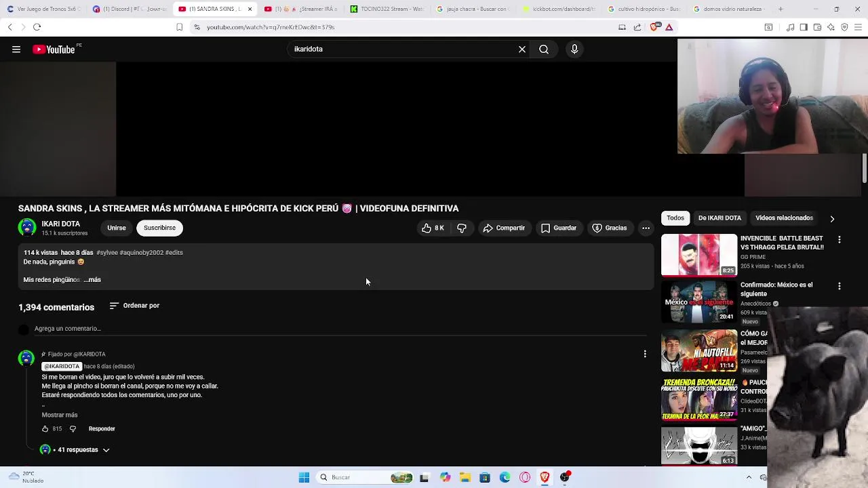Click the Unirse membership button
The width and height of the screenshot is (868, 488).
point(117,228)
